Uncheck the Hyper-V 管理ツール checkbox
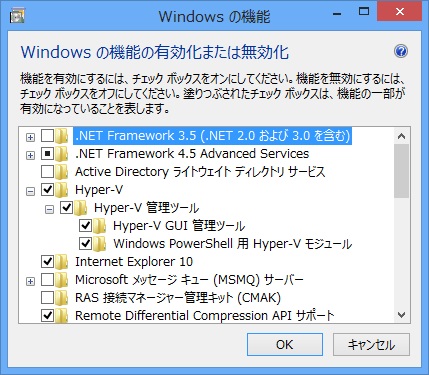The width and height of the screenshot is (429, 375). [66, 208]
